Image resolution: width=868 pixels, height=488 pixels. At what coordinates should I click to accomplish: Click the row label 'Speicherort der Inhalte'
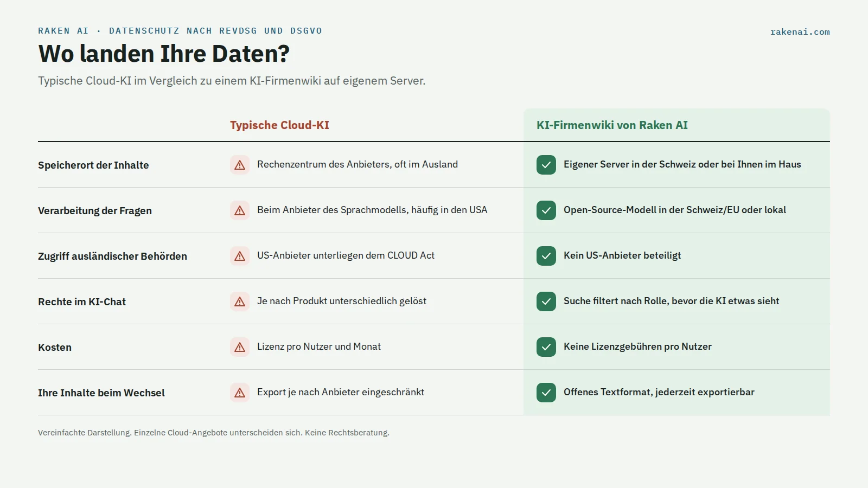pyautogui.click(x=93, y=165)
